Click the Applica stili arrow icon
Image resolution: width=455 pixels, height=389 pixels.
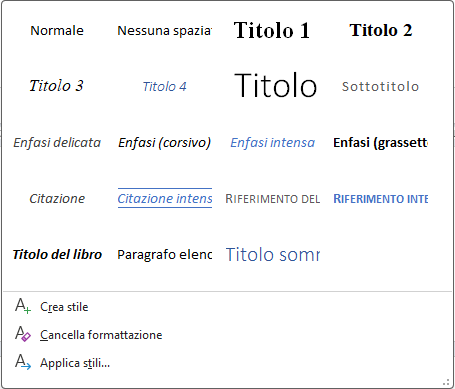pos(23,362)
